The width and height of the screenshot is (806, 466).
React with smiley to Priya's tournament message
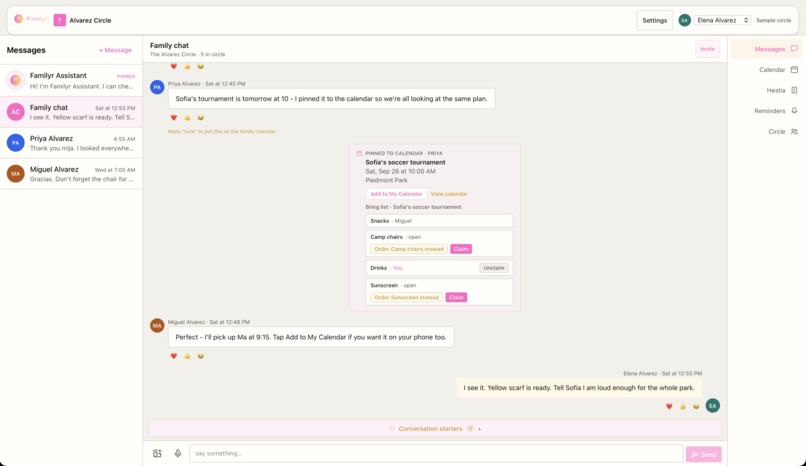pos(200,118)
